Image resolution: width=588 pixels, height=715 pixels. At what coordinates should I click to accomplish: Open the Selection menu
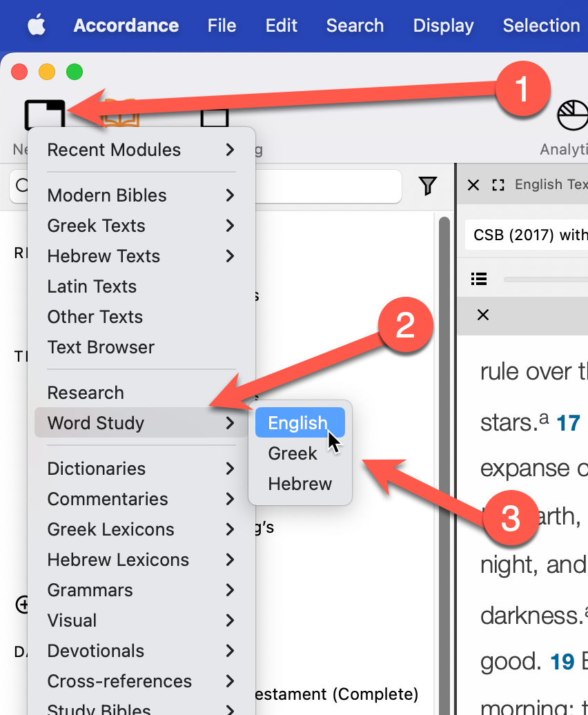pos(541,26)
